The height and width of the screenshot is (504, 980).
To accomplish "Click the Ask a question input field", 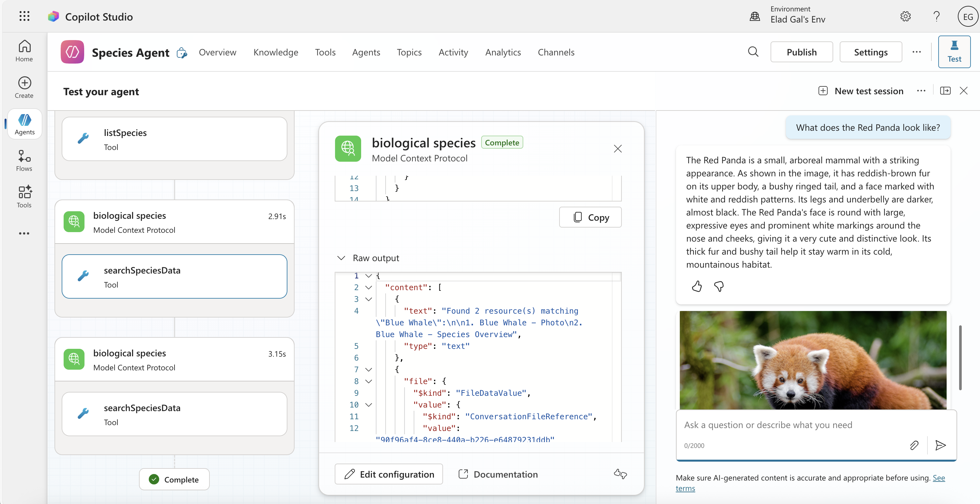I will pos(791,425).
